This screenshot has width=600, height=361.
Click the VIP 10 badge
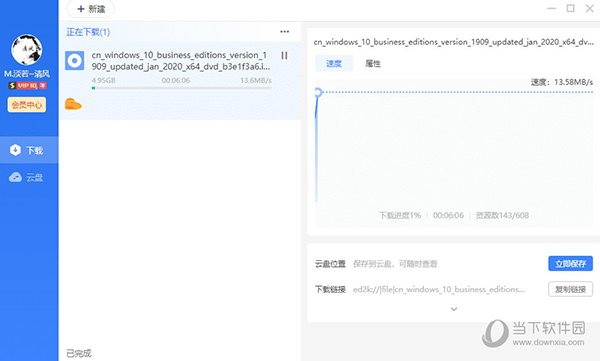(27, 85)
